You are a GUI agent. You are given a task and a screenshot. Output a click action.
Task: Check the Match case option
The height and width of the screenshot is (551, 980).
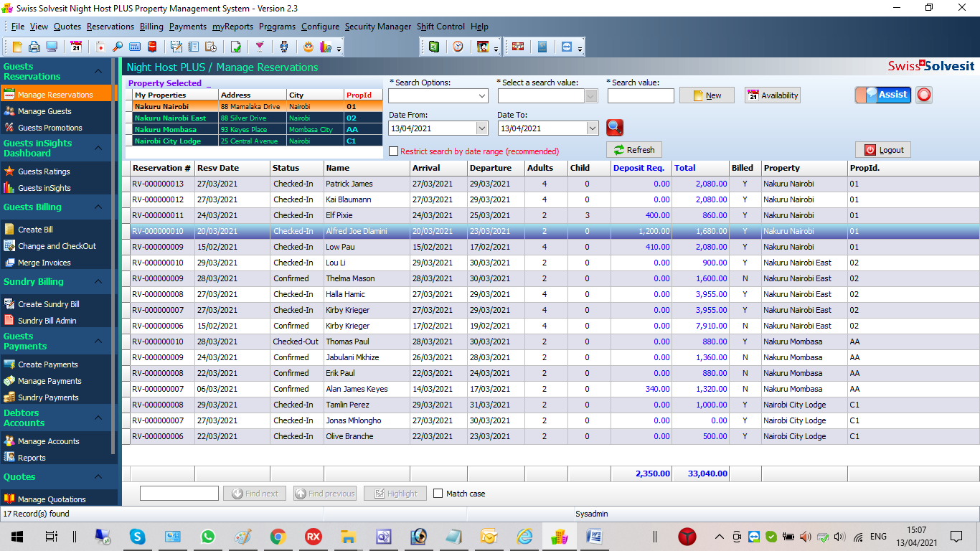pyautogui.click(x=440, y=493)
